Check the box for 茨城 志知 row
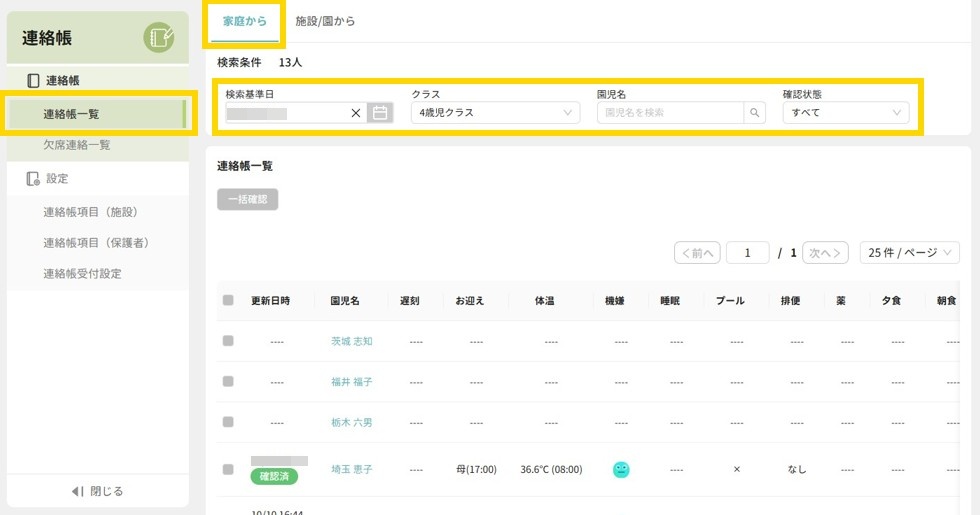Screen dimensions: 980x515 (x=228, y=341)
